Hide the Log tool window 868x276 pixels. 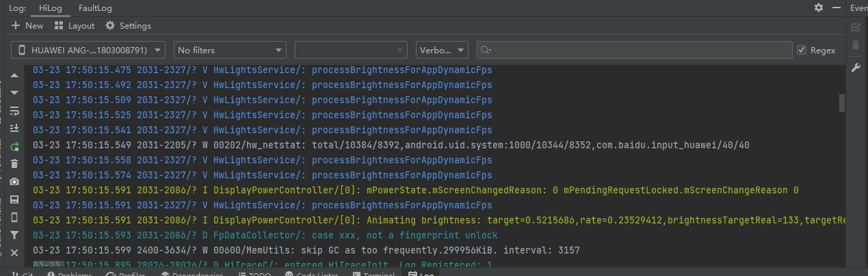[836, 8]
